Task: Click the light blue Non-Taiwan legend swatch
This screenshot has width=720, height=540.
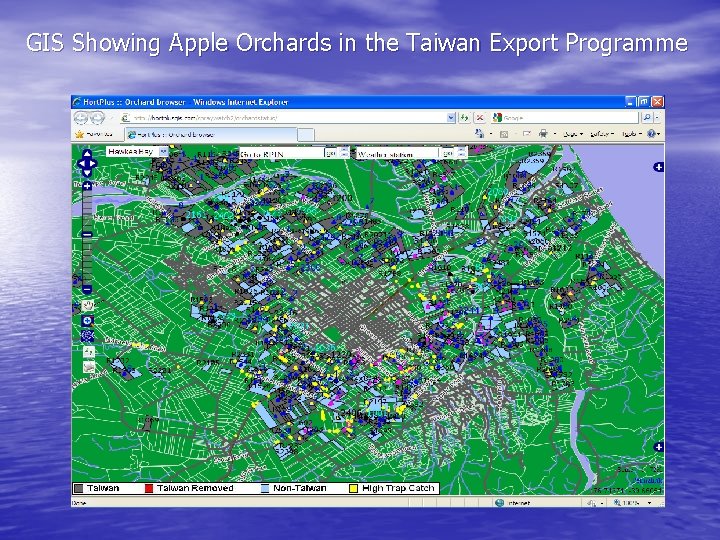Action: 265,489
